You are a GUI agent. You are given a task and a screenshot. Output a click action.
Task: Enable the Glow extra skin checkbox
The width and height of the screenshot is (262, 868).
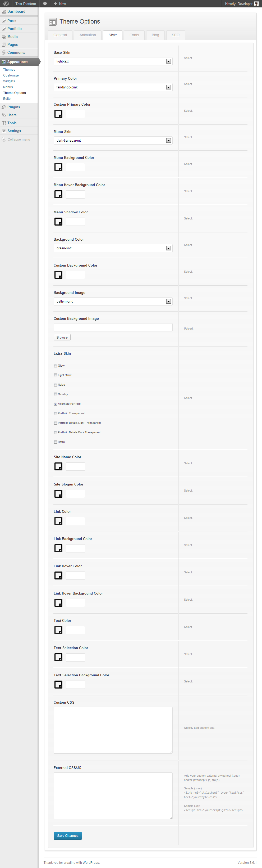[56, 366]
